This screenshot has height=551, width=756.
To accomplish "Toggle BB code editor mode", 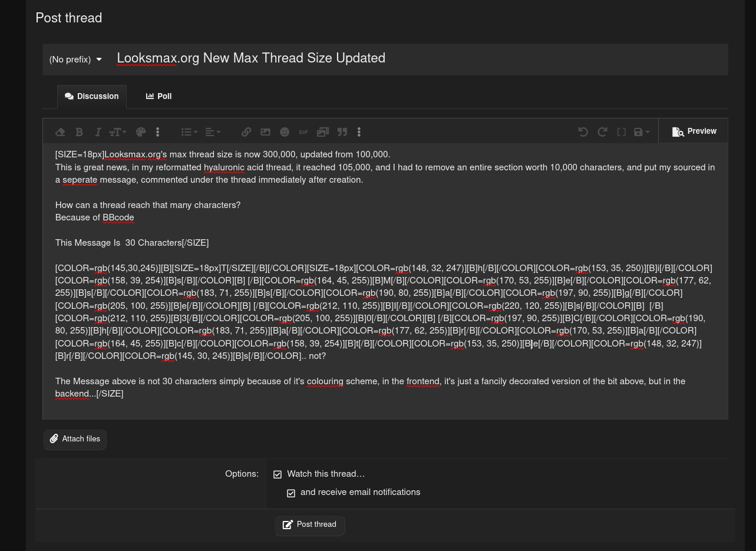I will pos(621,132).
